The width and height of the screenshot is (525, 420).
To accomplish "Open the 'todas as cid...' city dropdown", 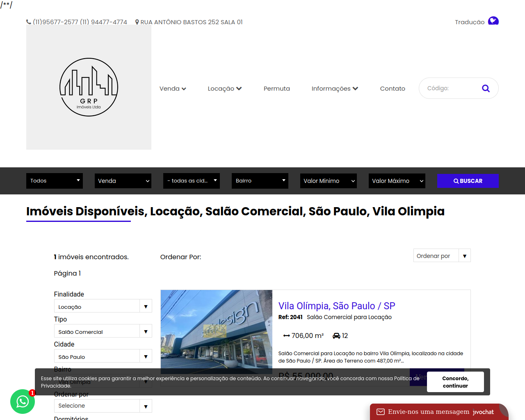I will tap(192, 181).
